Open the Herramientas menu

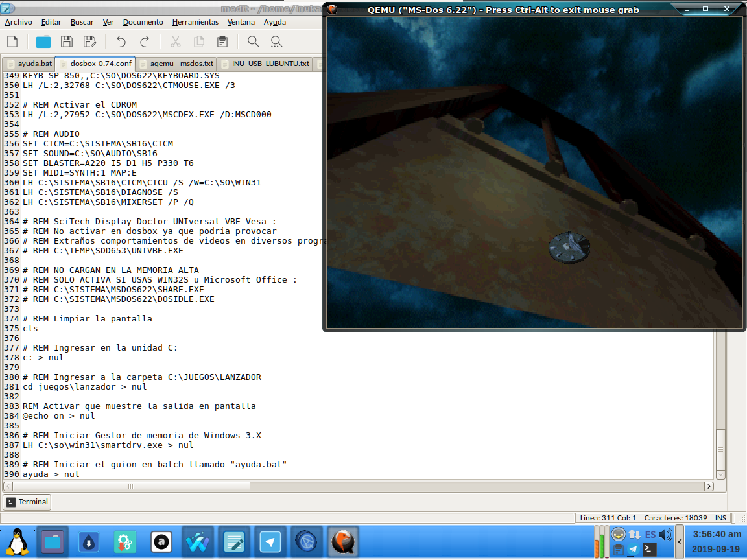pos(195,22)
